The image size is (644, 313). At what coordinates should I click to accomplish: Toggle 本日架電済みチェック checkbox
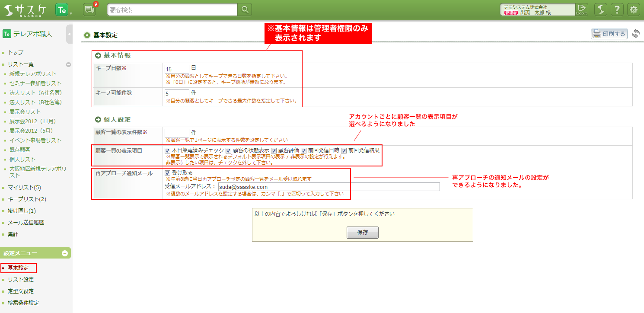(x=167, y=150)
